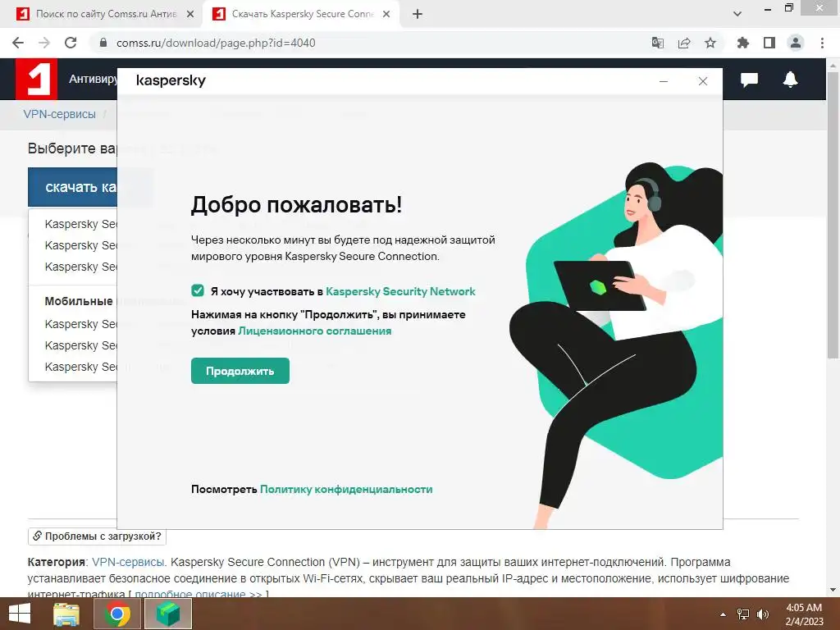Click the network tray icon
Image resolution: width=840 pixels, height=630 pixels.
click(743, 614)
